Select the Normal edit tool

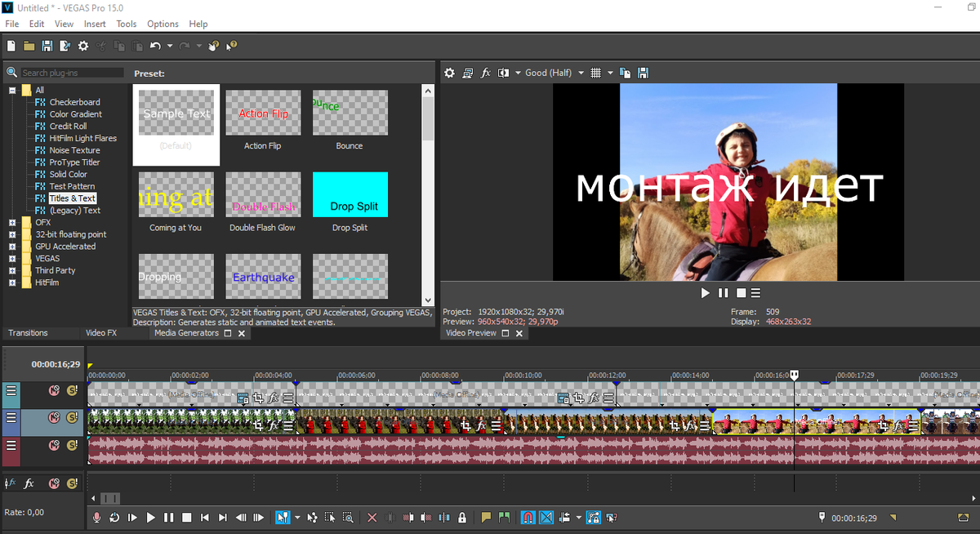click(x=282, y=518)
